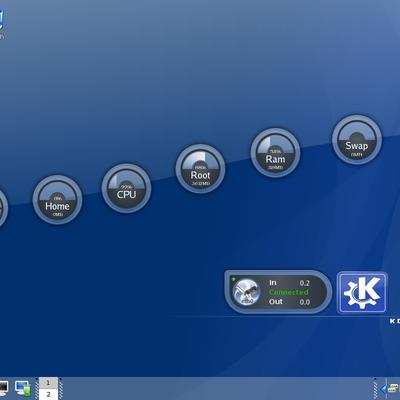Click the In traffic value 0.2
Screen dimensions: 400x400
click(304, 283)
